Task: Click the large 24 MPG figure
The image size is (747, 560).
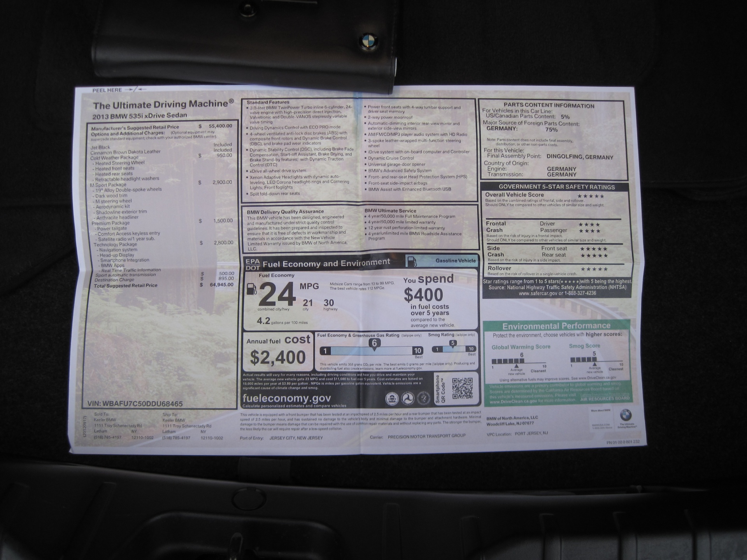Action: pyautogui.click(x=277, y=294)
